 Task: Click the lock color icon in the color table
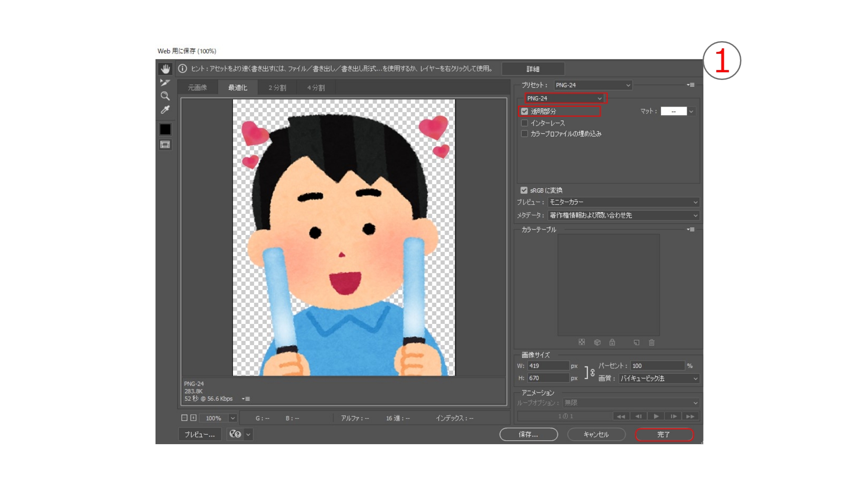coord(613,343)
